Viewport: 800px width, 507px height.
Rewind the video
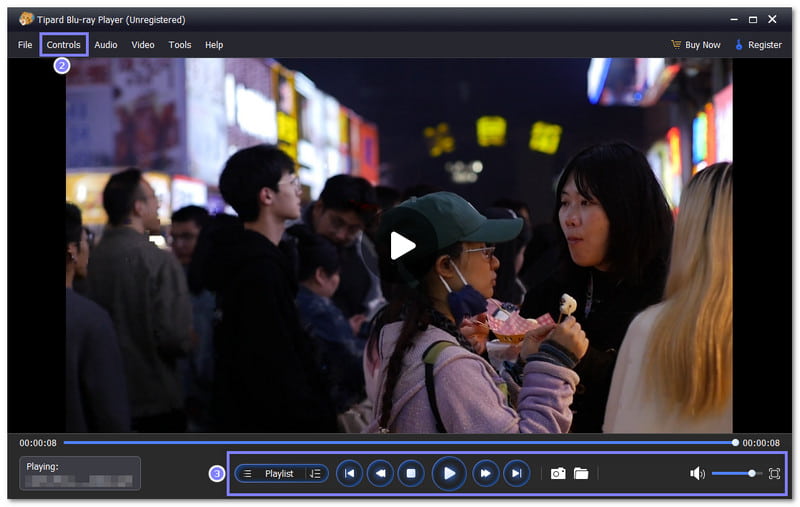(x=380, y=474)
